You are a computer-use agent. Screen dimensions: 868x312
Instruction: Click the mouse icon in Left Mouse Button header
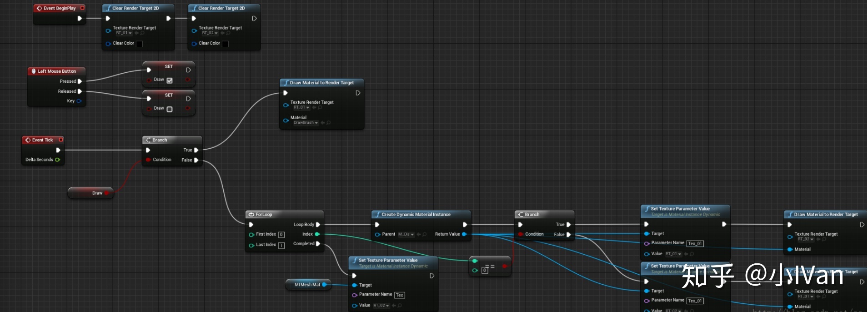pyautogui.click(x=34, y=71)
